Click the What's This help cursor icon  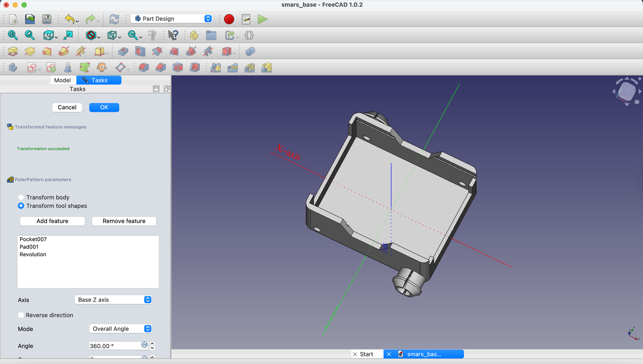click(x=173, y=35)
